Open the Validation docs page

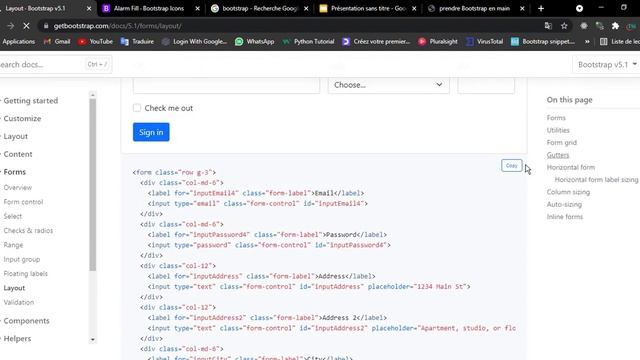tap(19, 302)
